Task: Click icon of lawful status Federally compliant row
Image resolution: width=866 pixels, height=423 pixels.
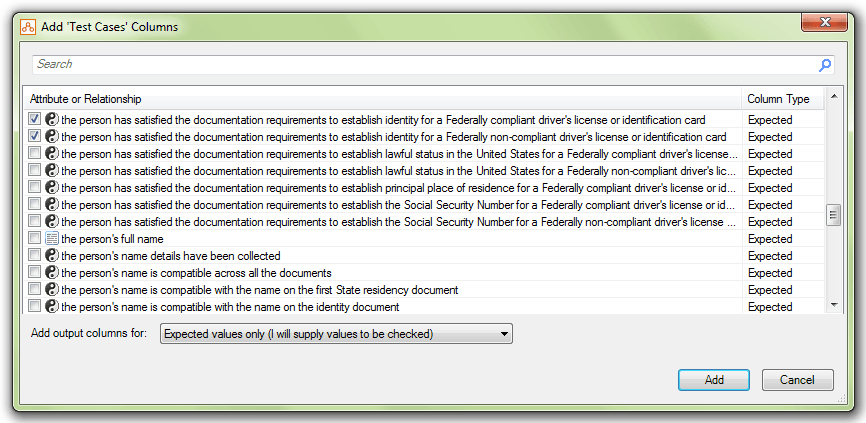Action: tap(52, 154)
